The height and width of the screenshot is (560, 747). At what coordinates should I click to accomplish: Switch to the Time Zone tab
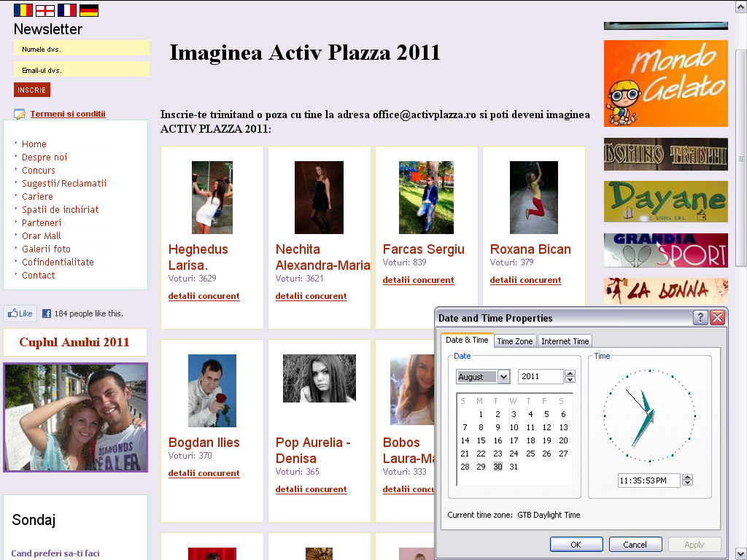(x=514, y=340)
